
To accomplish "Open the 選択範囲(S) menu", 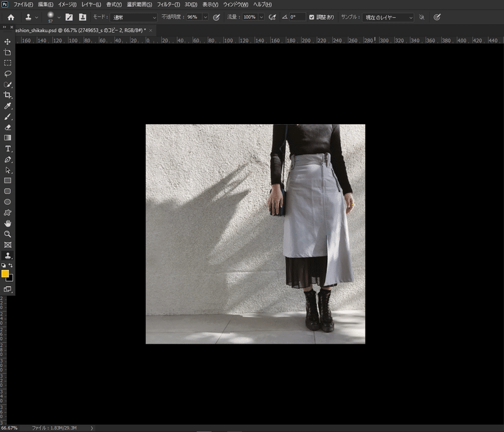I will click(139, 4).
